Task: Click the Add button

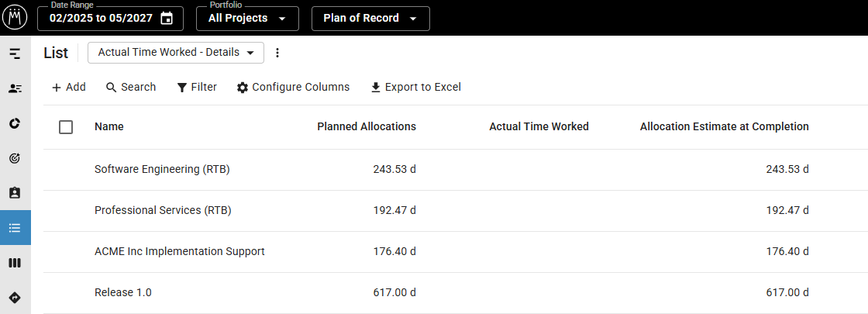Action: [x=69, y=87]
